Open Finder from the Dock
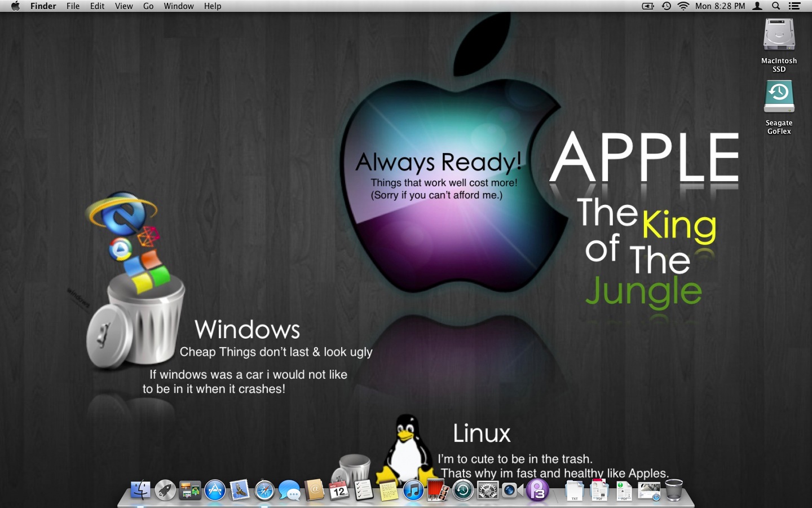Image resolution: width=812 pixels, height=508 pixels. [140, 490]
